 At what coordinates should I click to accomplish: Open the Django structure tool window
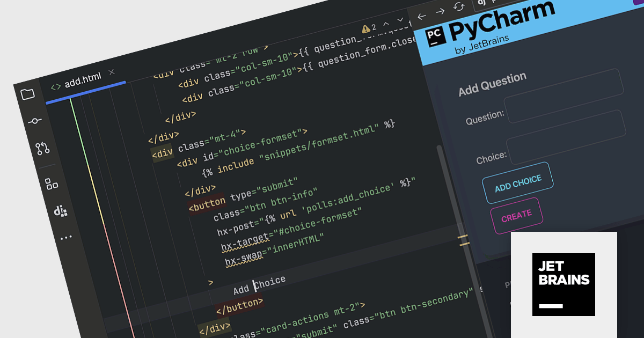(60, 211)
